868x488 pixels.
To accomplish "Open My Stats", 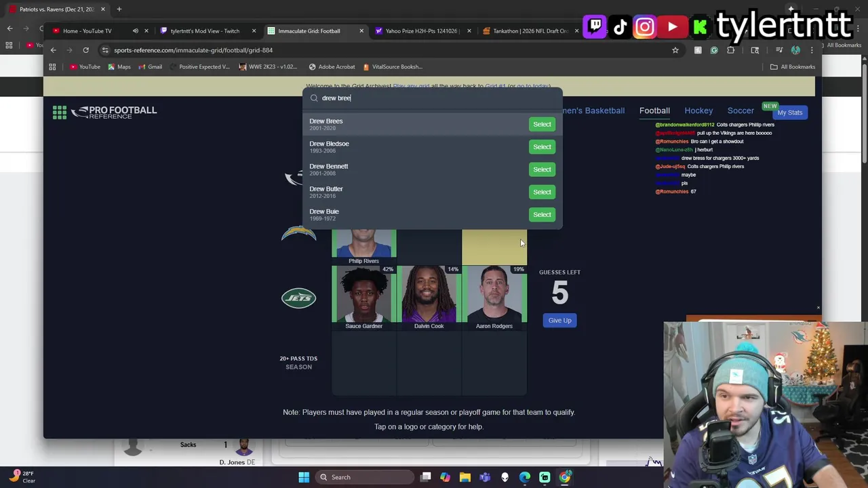I will (789, 113).
